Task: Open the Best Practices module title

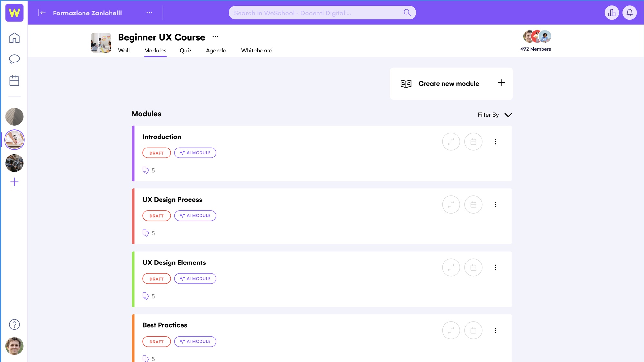Action: click(165, 325)
